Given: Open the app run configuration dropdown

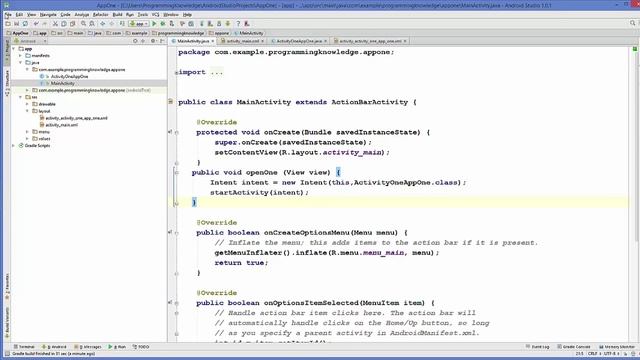Looking at the screenshot, I should pos(139,24).
